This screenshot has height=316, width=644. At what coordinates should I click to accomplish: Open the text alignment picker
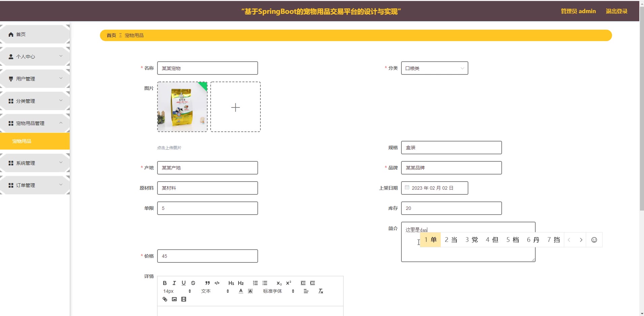click(306, 291)
